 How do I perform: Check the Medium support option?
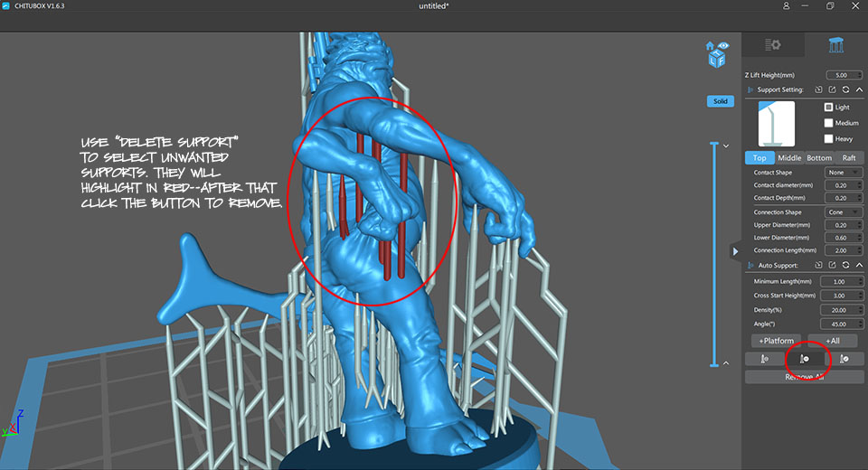tap(828, 123)
